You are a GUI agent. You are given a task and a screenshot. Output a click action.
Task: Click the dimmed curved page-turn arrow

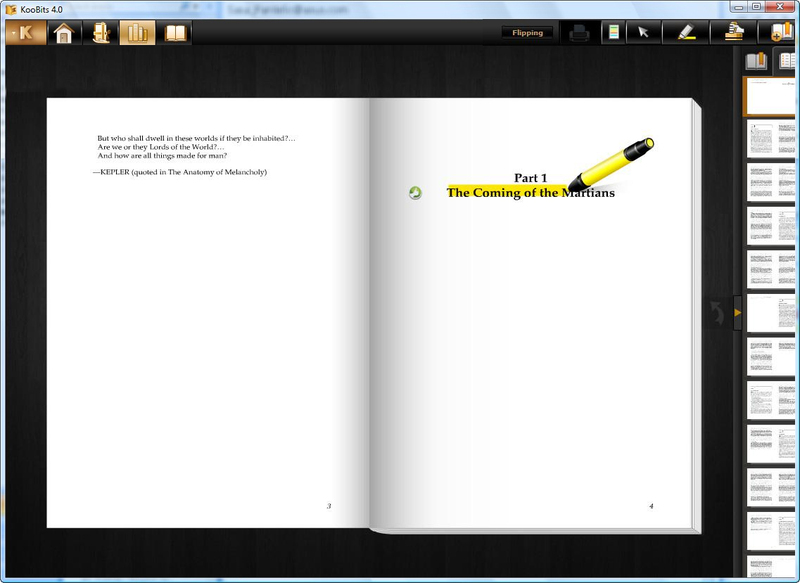[x=717, y=312]
